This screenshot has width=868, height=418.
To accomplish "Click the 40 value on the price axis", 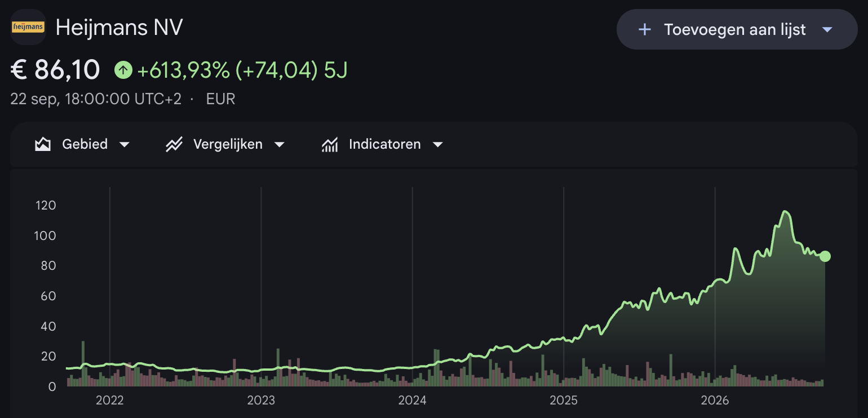I will point(48,326).
